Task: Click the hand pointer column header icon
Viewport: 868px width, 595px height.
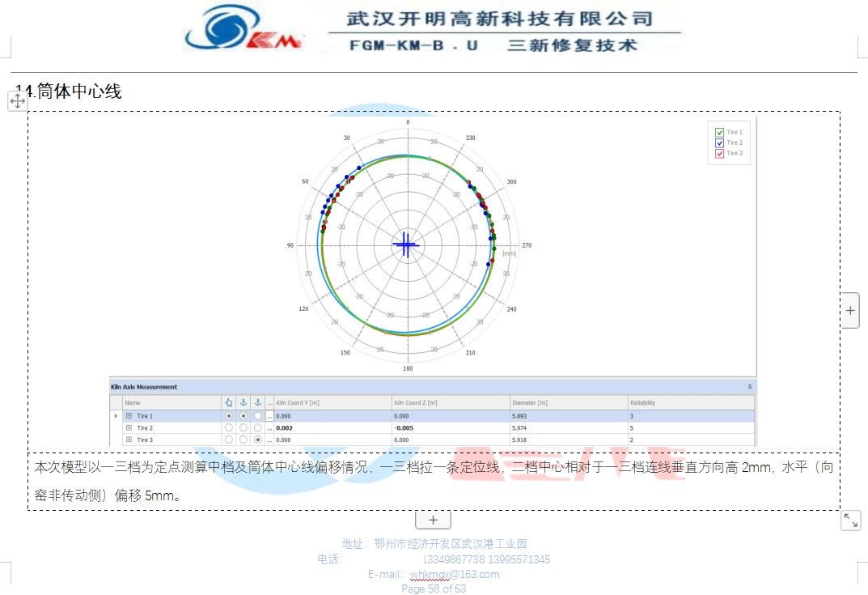Action: [x=229, y=402]
